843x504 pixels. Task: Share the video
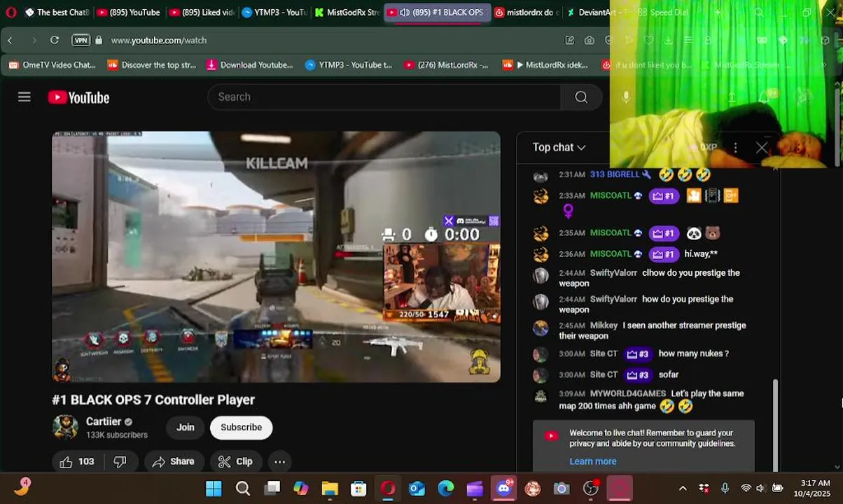coord(174,461)
